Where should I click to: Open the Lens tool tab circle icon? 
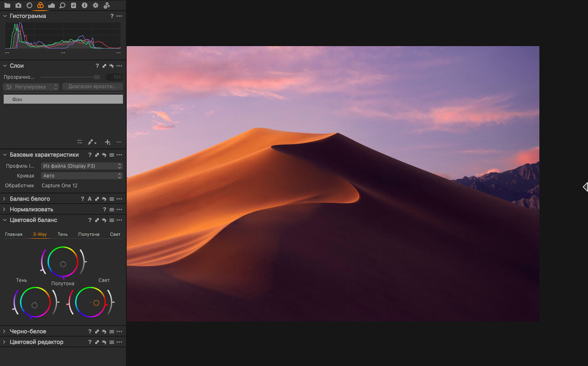pos(29,5)
